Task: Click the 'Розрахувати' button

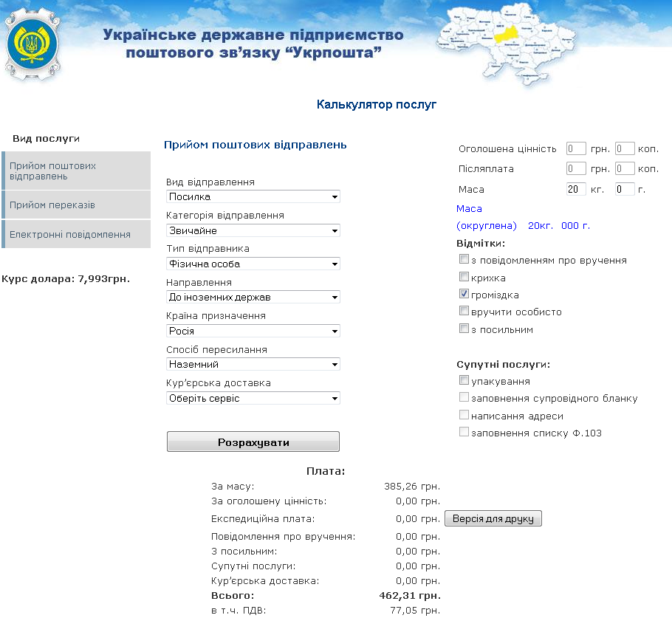Action: click(253, 442)
